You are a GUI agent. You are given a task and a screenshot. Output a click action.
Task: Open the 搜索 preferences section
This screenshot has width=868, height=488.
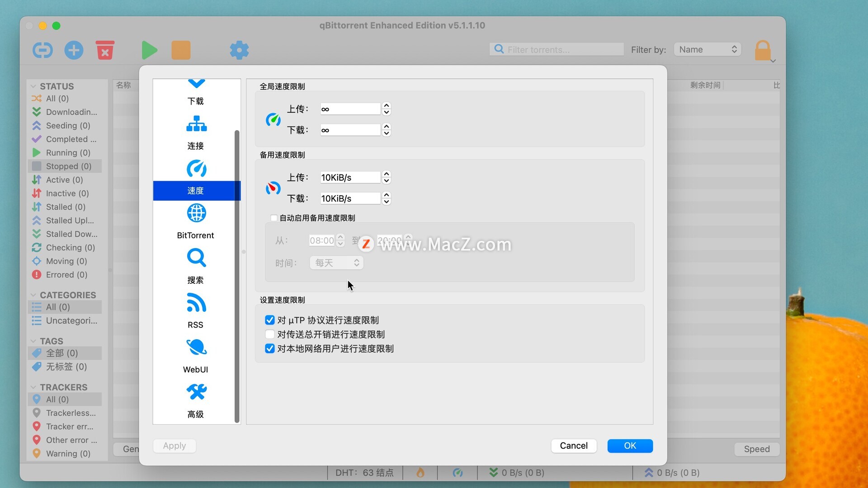(196, 267)
